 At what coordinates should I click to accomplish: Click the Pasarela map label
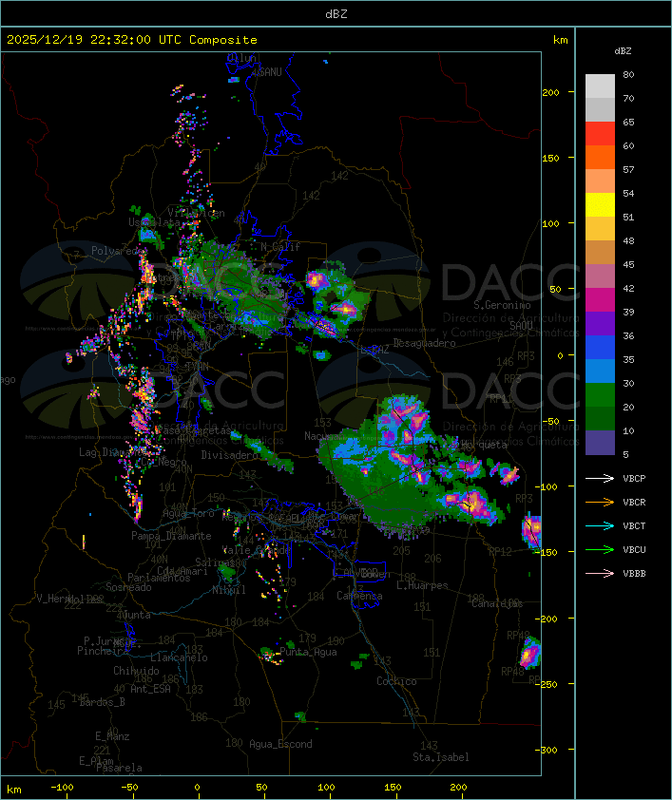click(119, 768)
